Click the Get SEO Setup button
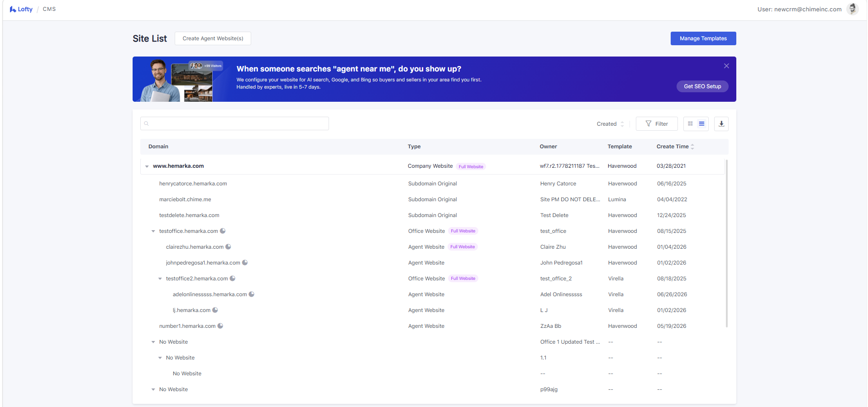Viewport: 868px width, 407px height. (702, 86)
